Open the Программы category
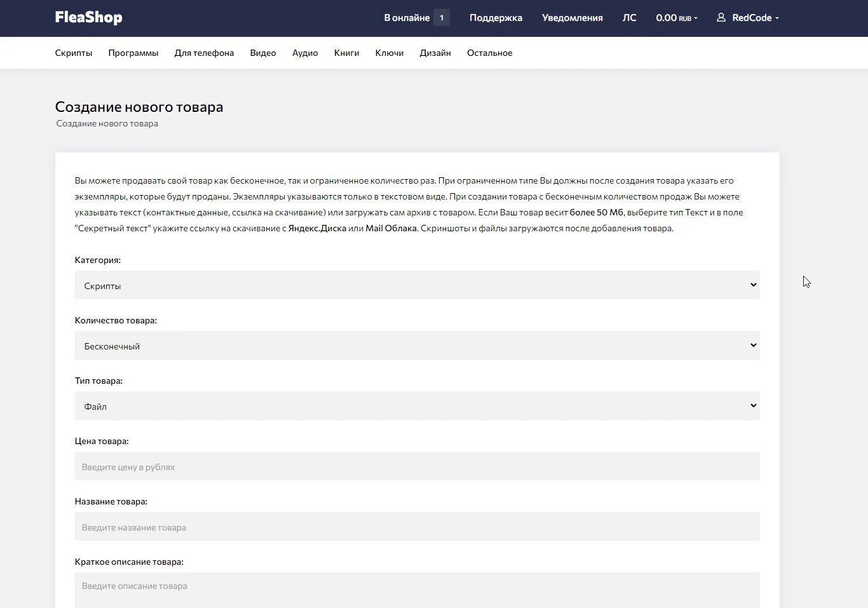This screenshot has height=608, width=868. 133,53
